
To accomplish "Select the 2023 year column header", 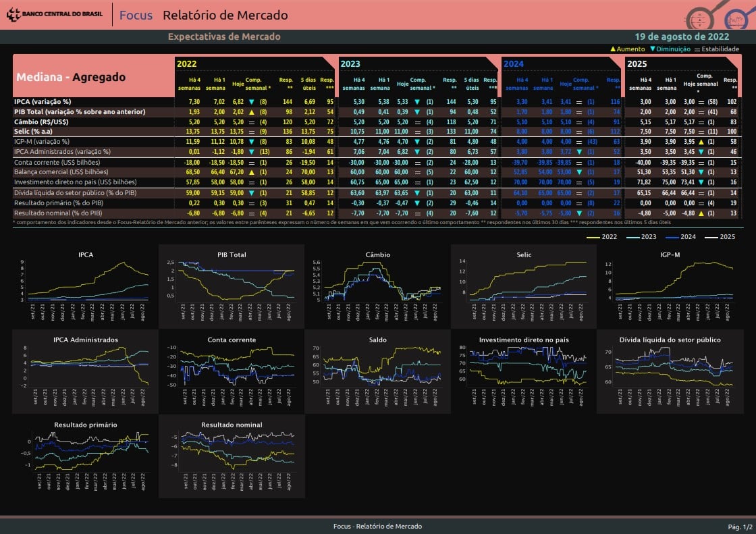I will point(350,64).
